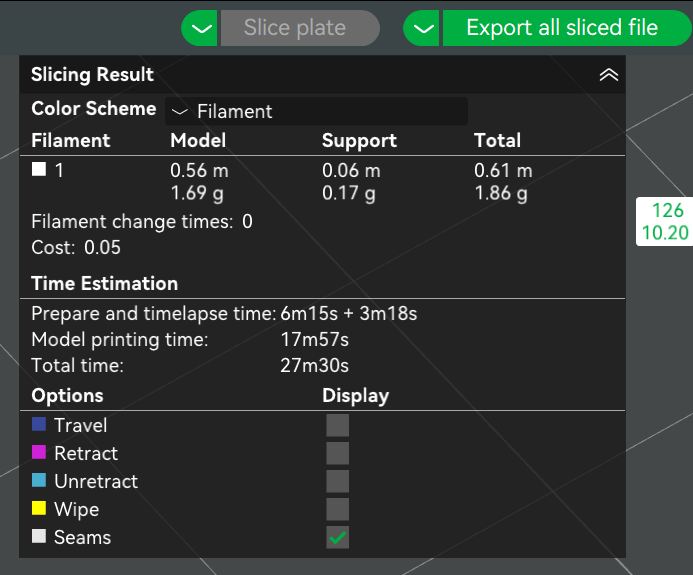
Task: Click the white Seams color icon
Action: point(39,537)
